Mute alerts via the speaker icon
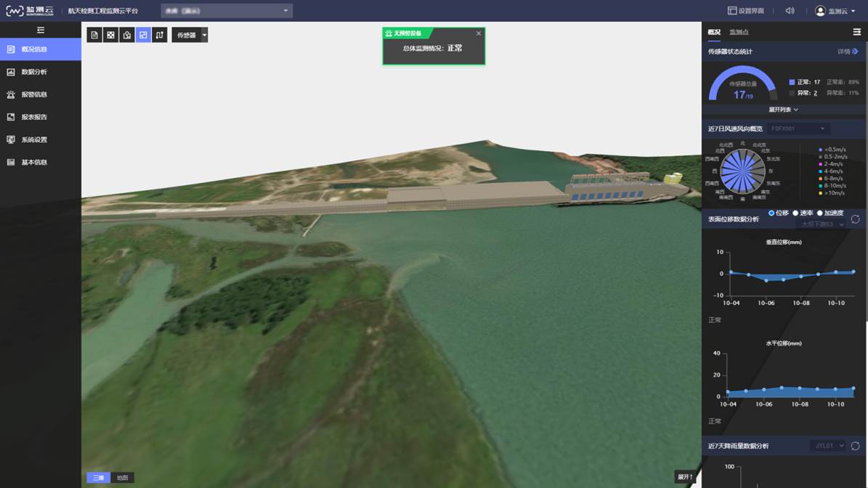Viewport: 868px width, 488px height. click(790, 11)
